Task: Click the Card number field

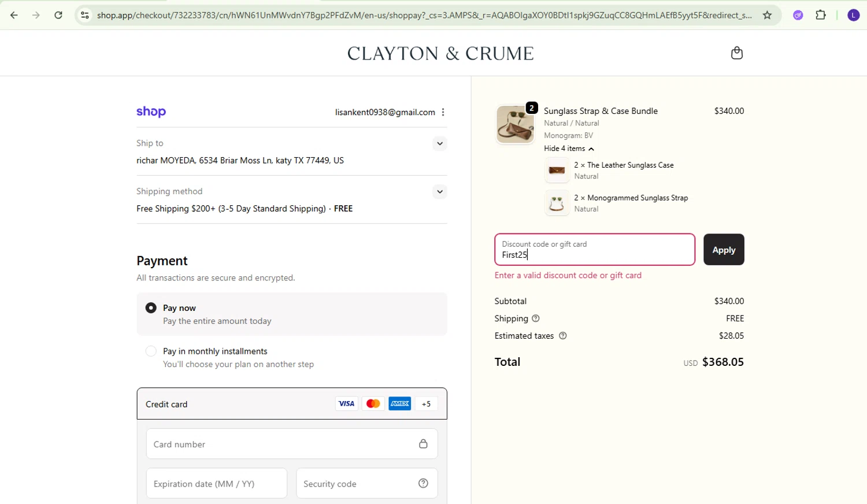Action: (x=292, y=444)
